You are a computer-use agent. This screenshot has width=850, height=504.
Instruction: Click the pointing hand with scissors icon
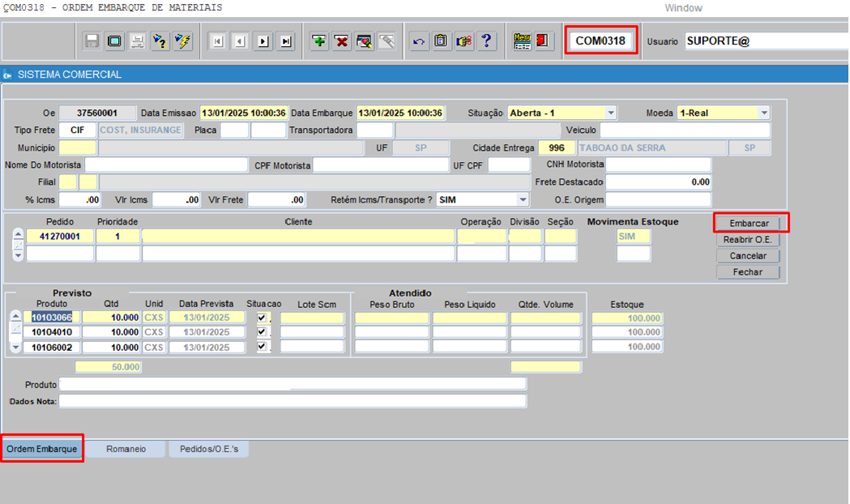(x=464, y=41)
